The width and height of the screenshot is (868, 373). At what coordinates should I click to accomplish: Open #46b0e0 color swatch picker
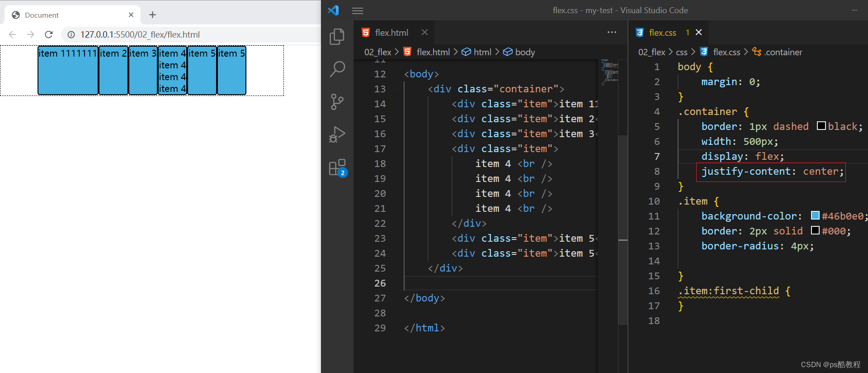[815, 215]
